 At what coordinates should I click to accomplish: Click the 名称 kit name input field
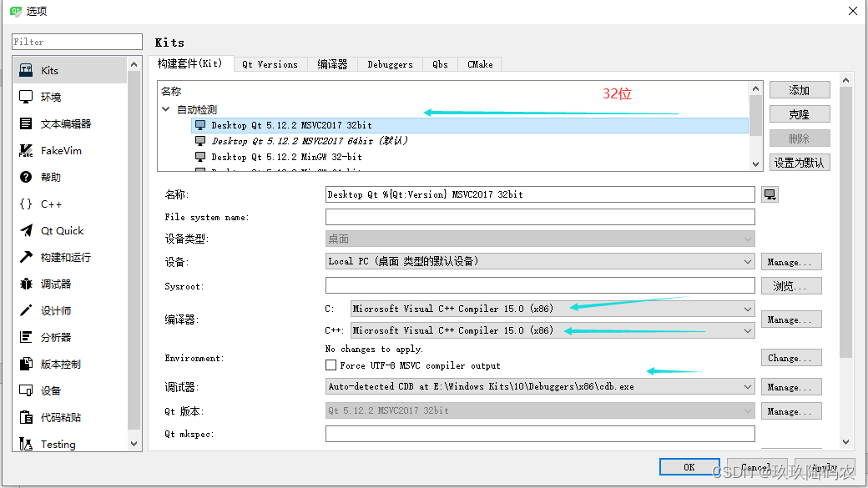540,194
